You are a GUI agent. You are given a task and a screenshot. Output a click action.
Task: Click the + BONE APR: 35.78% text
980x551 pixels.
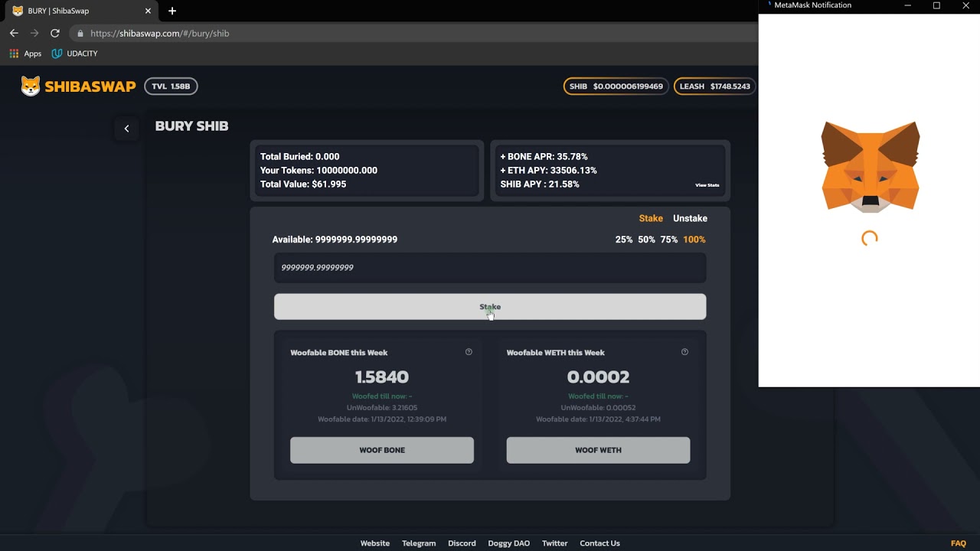(544, 157)
